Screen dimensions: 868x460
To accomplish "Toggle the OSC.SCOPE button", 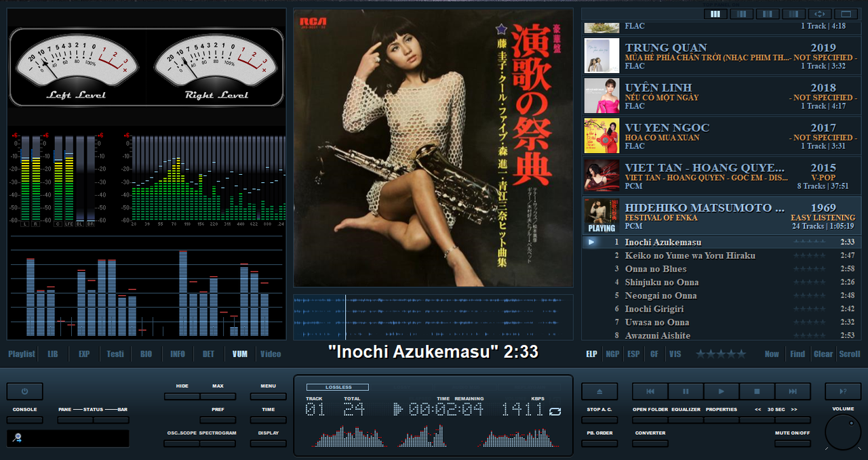I will [x=182, y=444].
